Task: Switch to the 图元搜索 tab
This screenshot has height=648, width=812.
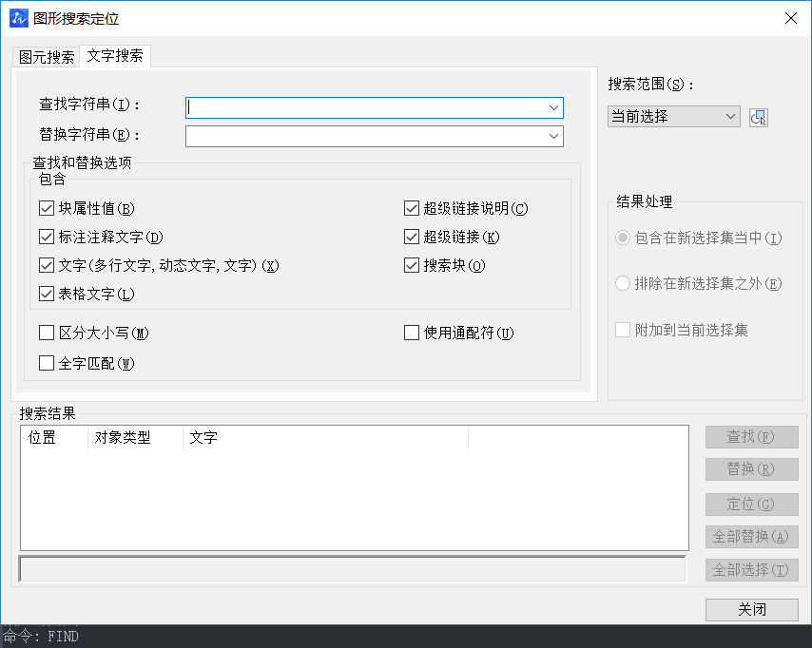Action: pyautogui.click(x=45, y=56)
